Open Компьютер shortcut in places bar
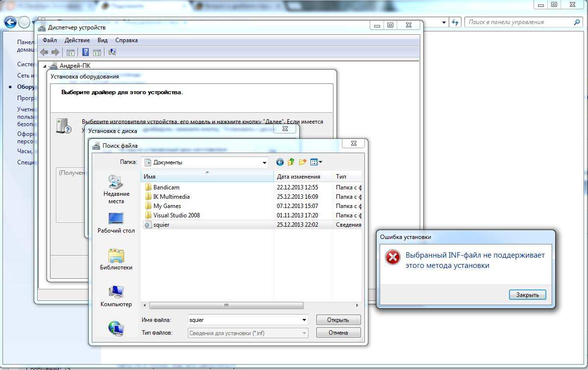This screenshot has width=588, height=370. (x=116, y=296)
